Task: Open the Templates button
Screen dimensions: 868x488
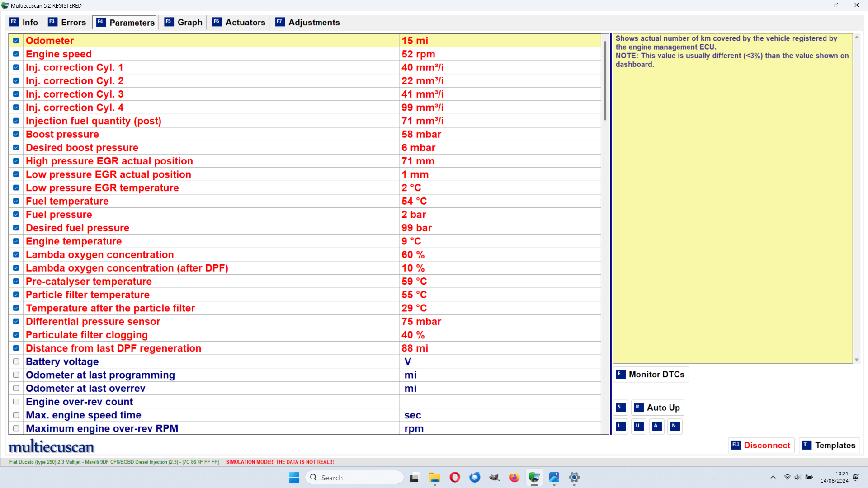Action: click(829, 446)
